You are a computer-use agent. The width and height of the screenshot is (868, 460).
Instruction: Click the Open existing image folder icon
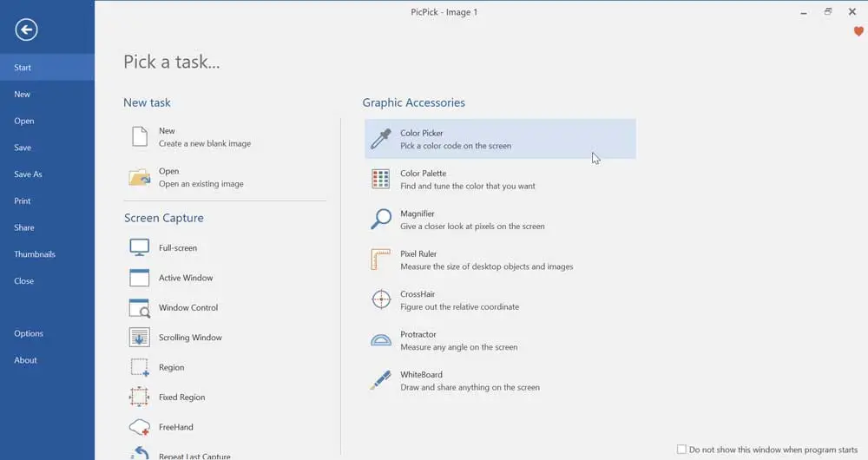140,177
